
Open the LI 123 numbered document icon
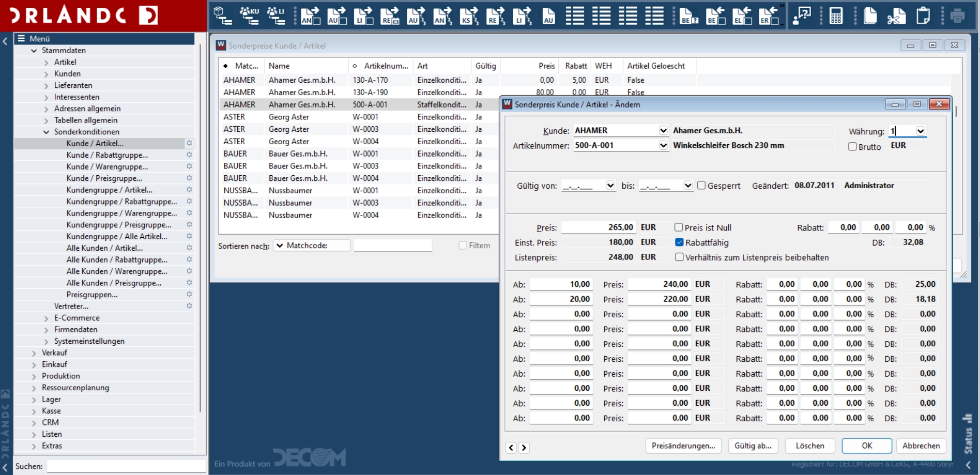[x=522, y=16]
